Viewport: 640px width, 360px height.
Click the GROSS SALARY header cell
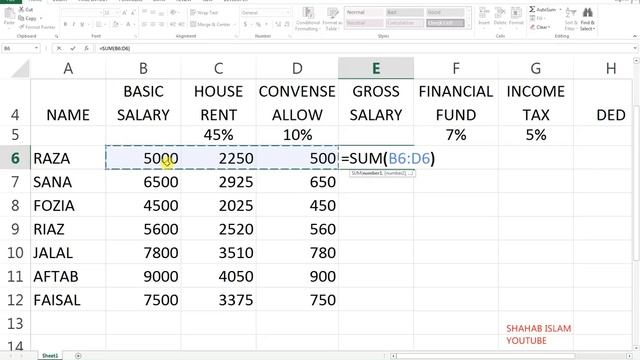376,103
